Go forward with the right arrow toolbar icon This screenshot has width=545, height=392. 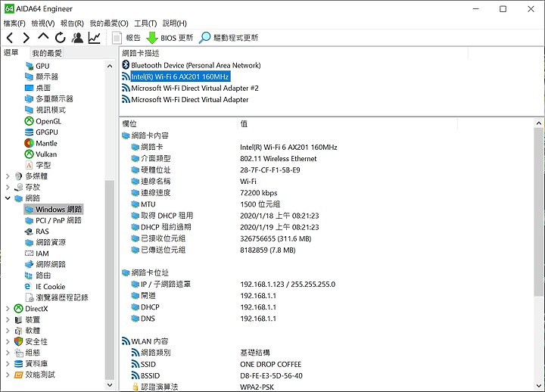point(26,38)
